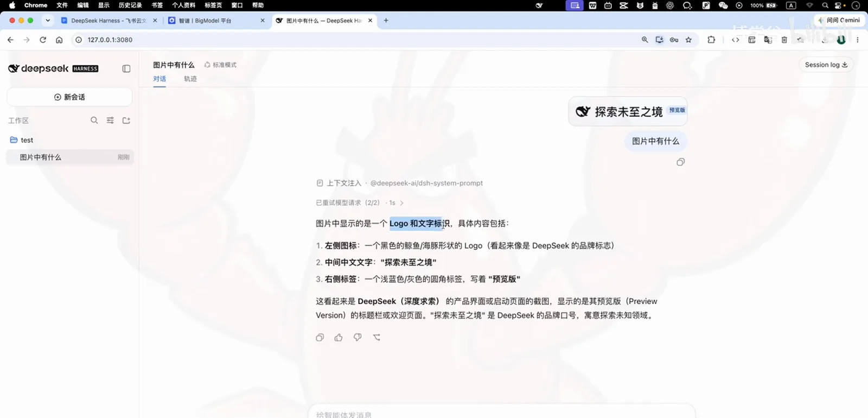Reload the current page
868x418 pixels.
(43, 40)
